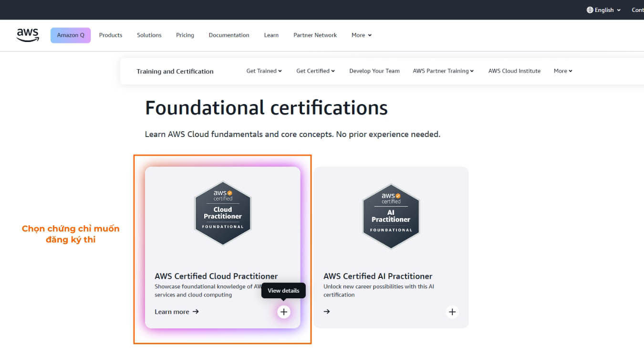Expand the More menu in top navigation
The image size is (644, 358).
click(x=362, y=35)
